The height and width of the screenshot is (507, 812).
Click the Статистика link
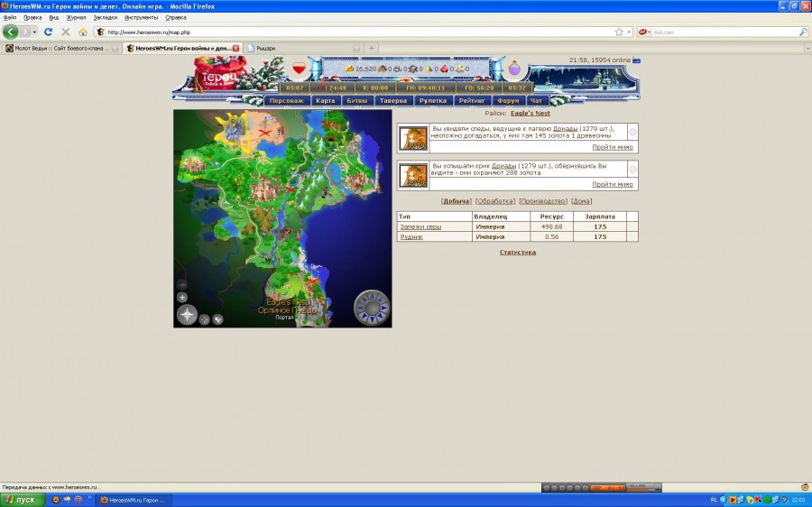point(517,253)
